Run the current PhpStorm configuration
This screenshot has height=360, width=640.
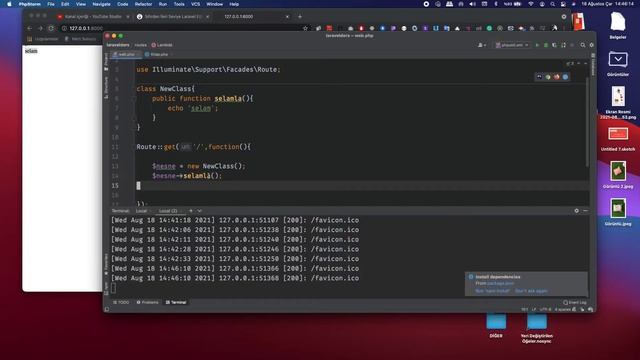click(x=537, y=45)
